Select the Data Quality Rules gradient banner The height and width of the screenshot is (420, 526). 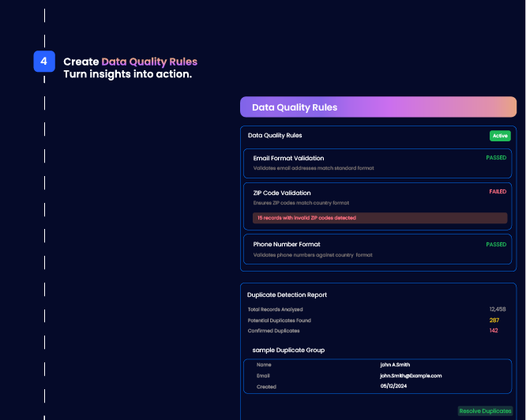(x=378, y=107)
